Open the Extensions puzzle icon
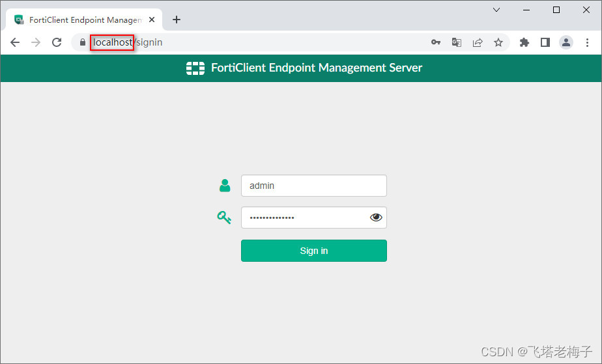 tap(524, 42)
